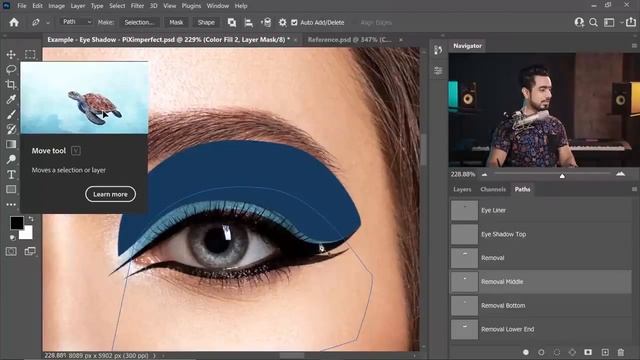Open the Layer menu

(x=78, y=6)
